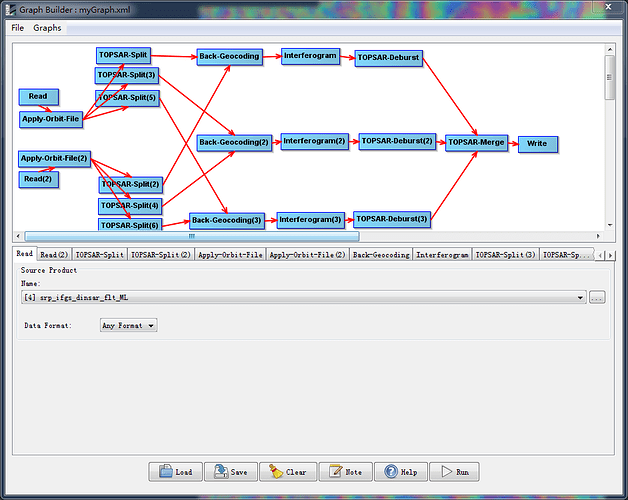Switch to the TOPSAR-Split tab

click(100, 255)
